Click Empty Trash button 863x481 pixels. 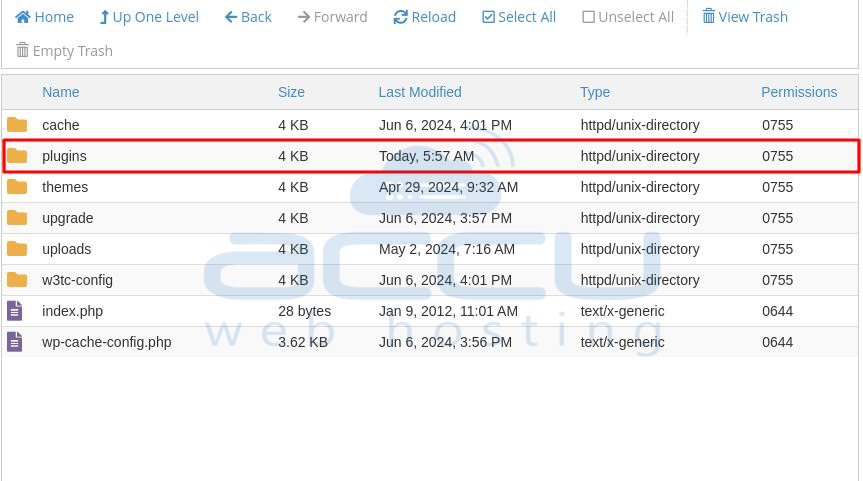coord(64,51)
